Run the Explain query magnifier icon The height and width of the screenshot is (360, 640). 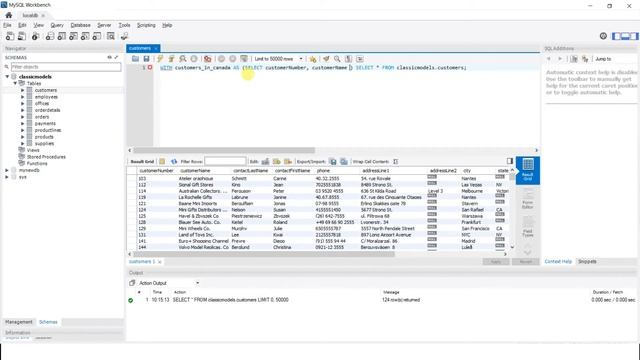pos(182,59)
